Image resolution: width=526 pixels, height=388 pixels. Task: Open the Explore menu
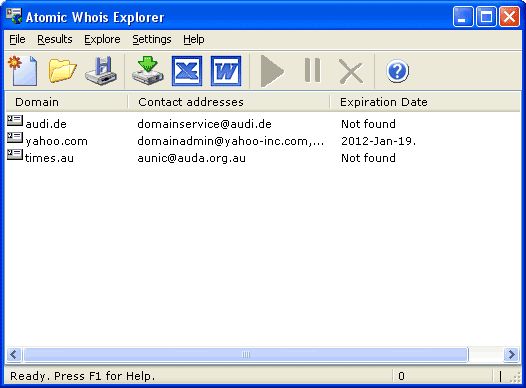pyautogui.click(x=102, y=39)
